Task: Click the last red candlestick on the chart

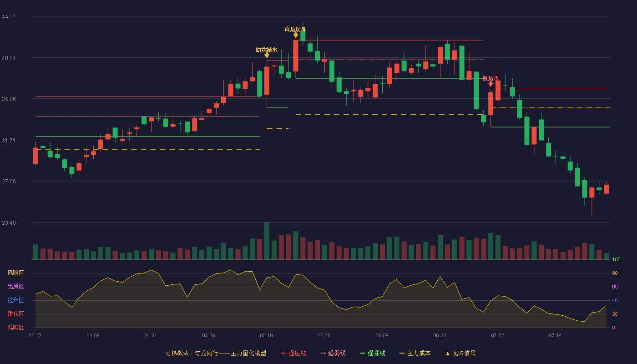Action: [x=606, y=189]
